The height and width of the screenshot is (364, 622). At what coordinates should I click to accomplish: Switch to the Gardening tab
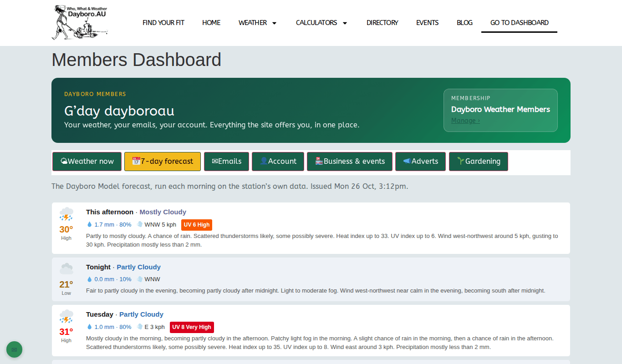(479, 162)
